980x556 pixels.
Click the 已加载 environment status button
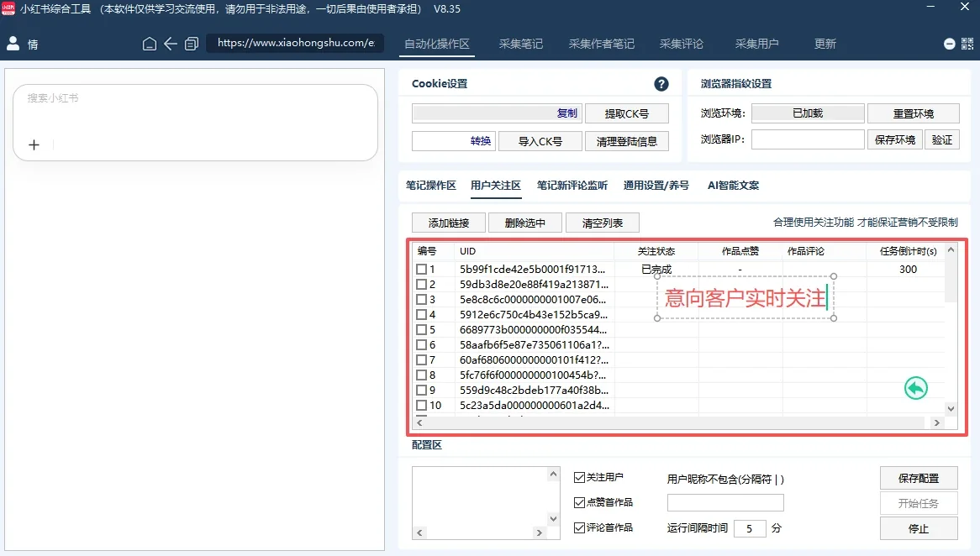tap(808, 113)
